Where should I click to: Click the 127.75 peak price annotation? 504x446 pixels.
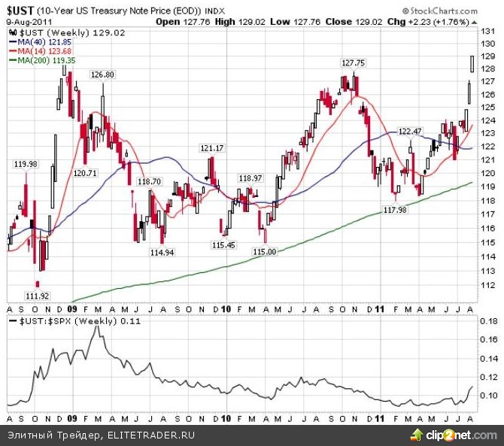[353, 63]
